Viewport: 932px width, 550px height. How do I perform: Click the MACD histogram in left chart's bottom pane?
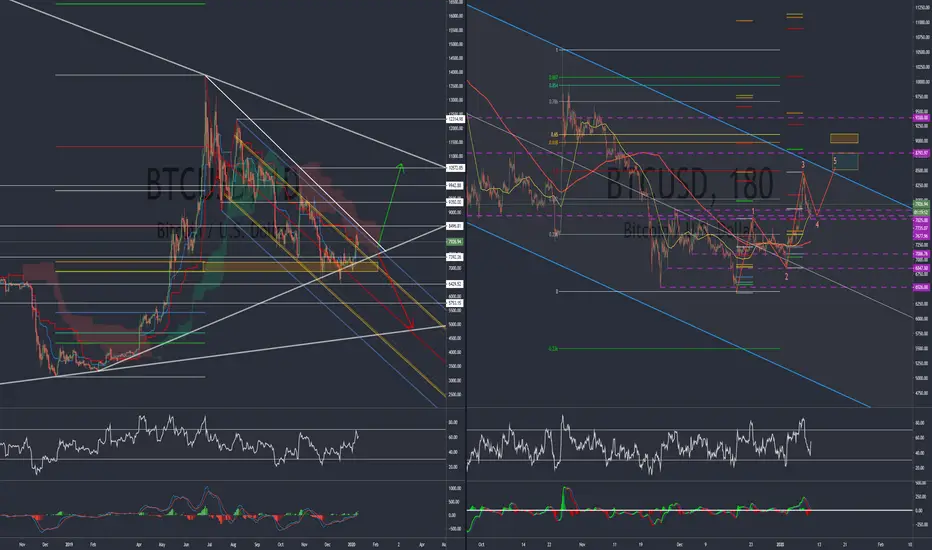178,515
